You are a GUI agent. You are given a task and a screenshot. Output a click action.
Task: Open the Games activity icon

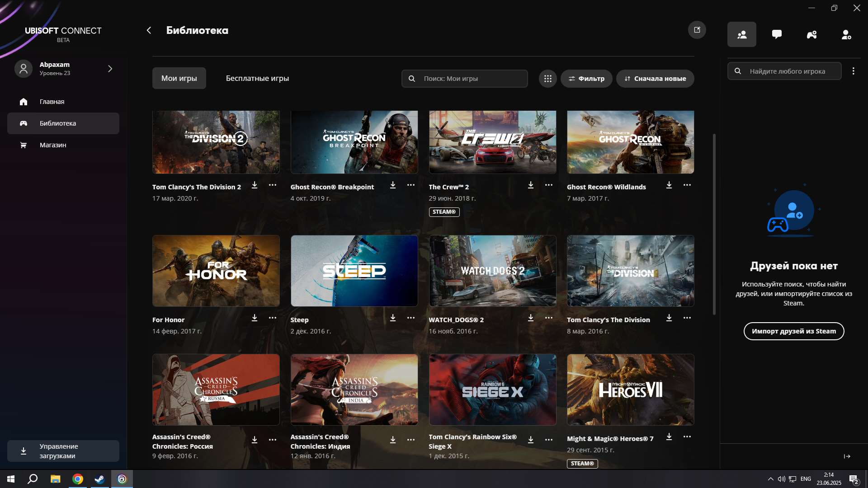(811, 34)
